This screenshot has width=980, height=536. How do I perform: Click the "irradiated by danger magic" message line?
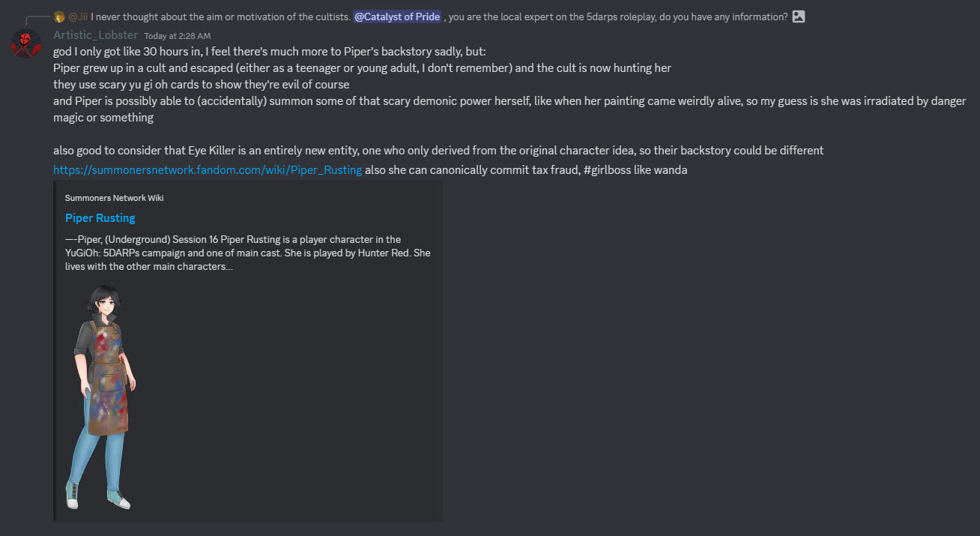coord(509,101)
